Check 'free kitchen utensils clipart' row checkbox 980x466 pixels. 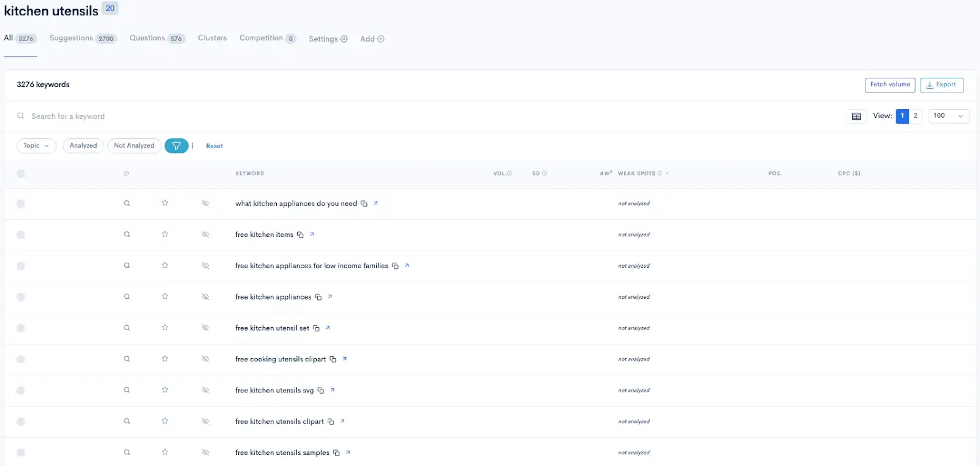click(x=21, y=422)
